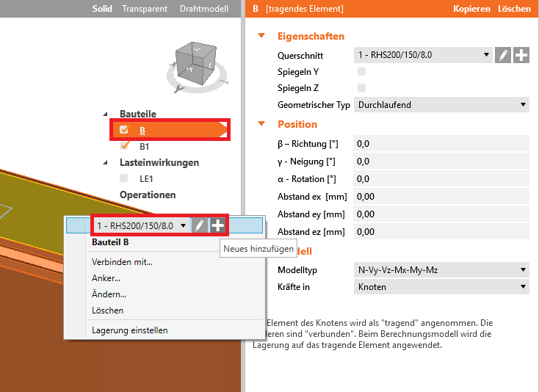Click the γ - Neigung input field
The image size is (539, 392).
(441, 161)
